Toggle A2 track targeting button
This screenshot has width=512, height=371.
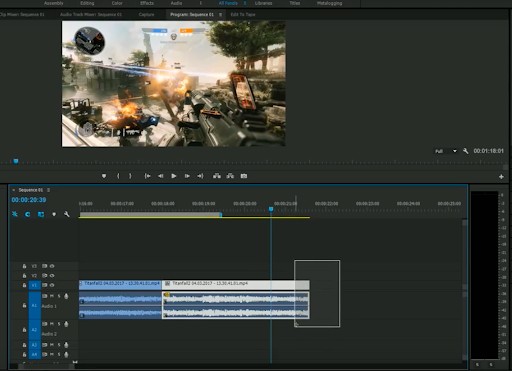[34, 330]
